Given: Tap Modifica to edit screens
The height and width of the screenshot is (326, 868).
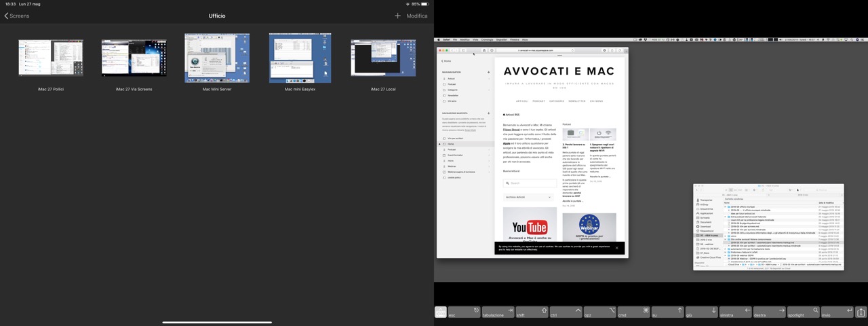Looking at the screenshot, I should tap(417, 16).
